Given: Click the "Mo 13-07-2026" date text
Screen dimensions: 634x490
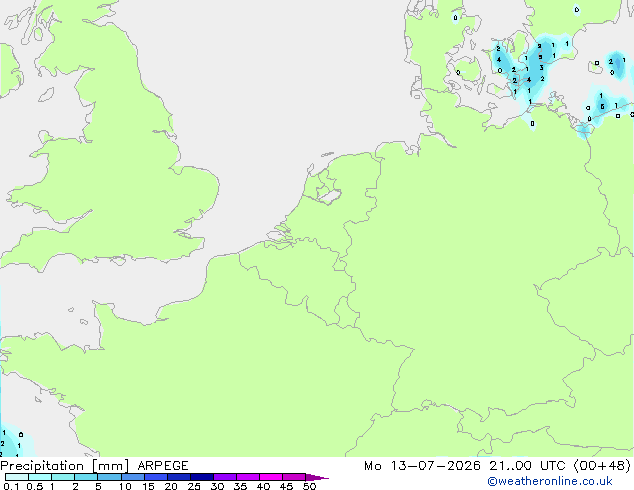Looking at the screenshot, I should tap(422, 466).
